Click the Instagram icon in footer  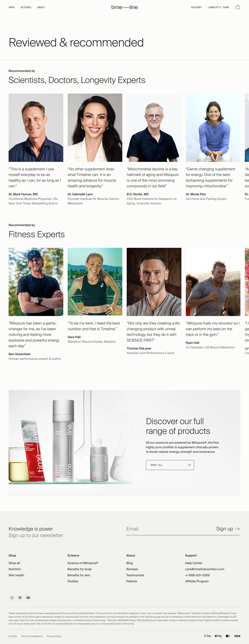tap(12, 598)
